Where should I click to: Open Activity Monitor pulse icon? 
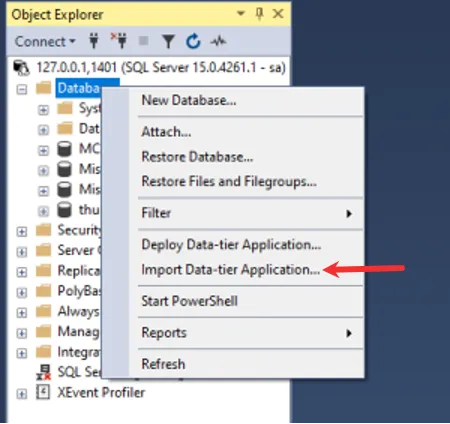pos(218,41)
